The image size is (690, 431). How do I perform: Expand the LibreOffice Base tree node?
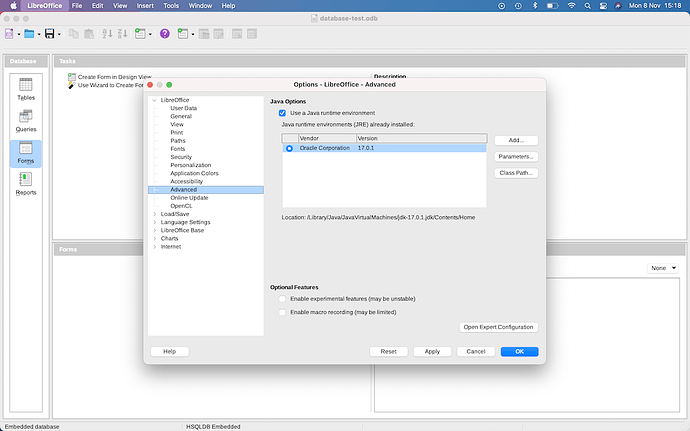point(154,230)
